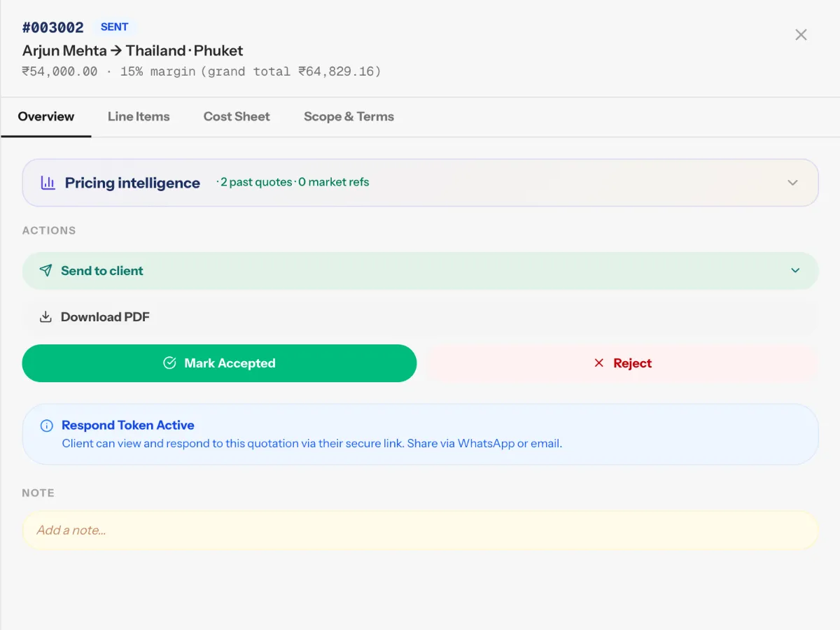Viewport: 840px width, 630px height.
Task: Switch to the Overview tab
Action: click(46, 117)
